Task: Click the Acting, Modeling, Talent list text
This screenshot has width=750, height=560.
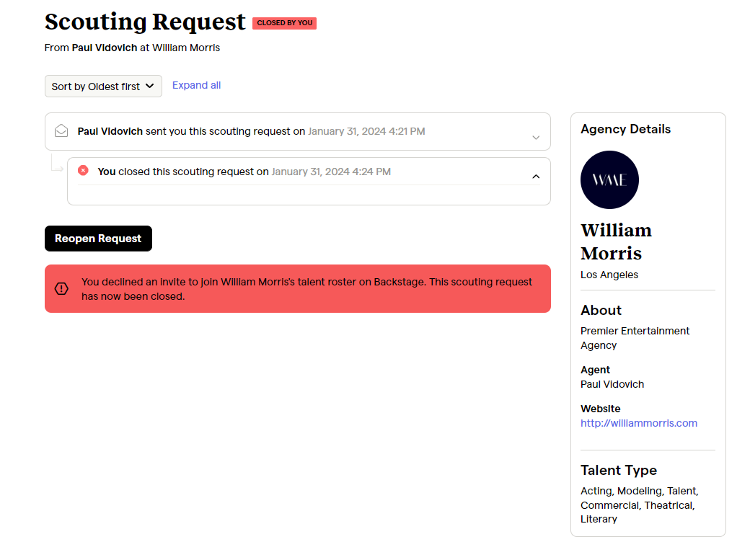Action: pos(640,505)
